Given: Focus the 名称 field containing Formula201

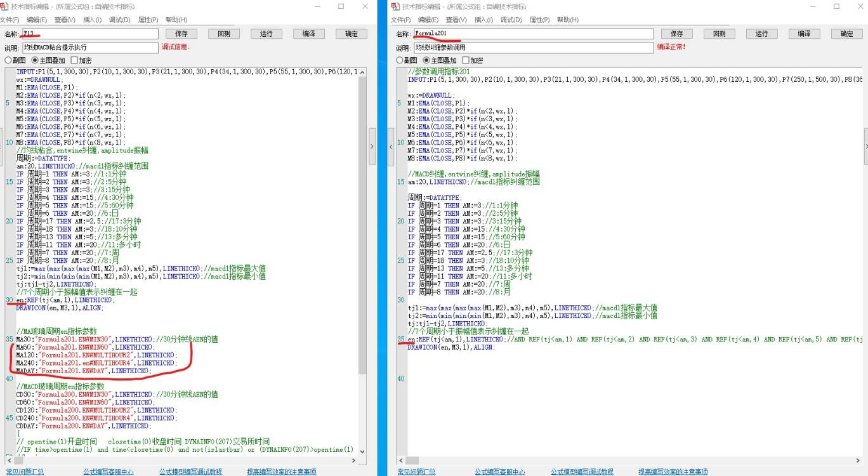Looking at the screenshot, I should 534,34.
